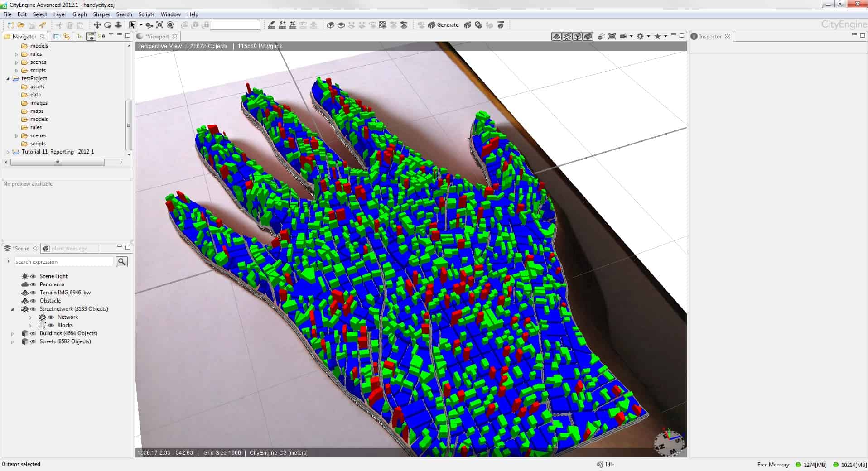The width and height of the screenshot is (868, 471).
Task: Click the scene search magnifier button
Action: pos(122,262)
